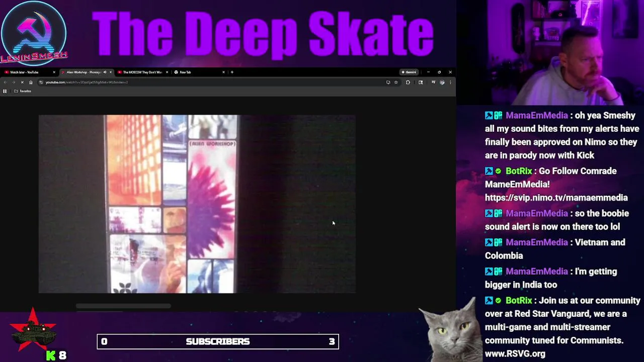Click the SUBSCRIBERS goal bar

click(x=218, y=341)
